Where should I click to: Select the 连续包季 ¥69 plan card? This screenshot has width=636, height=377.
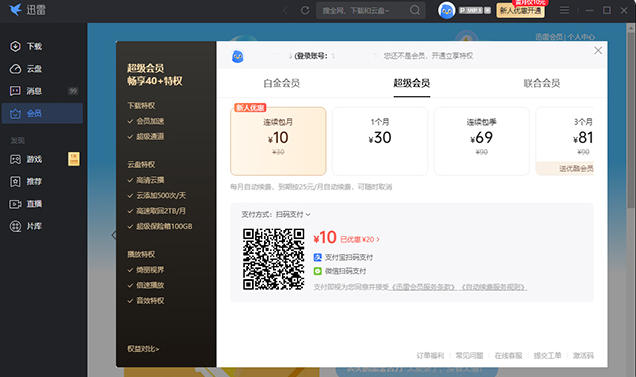coord(482,141)
